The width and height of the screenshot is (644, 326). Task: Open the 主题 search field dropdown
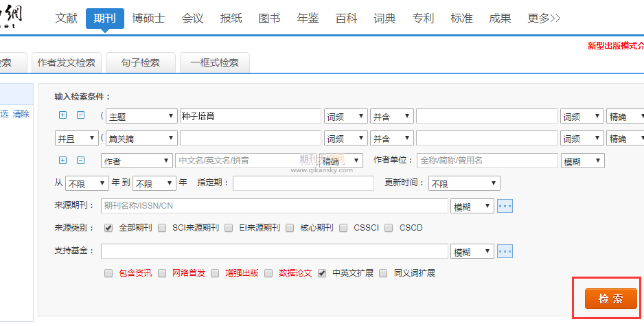[141, 117]
